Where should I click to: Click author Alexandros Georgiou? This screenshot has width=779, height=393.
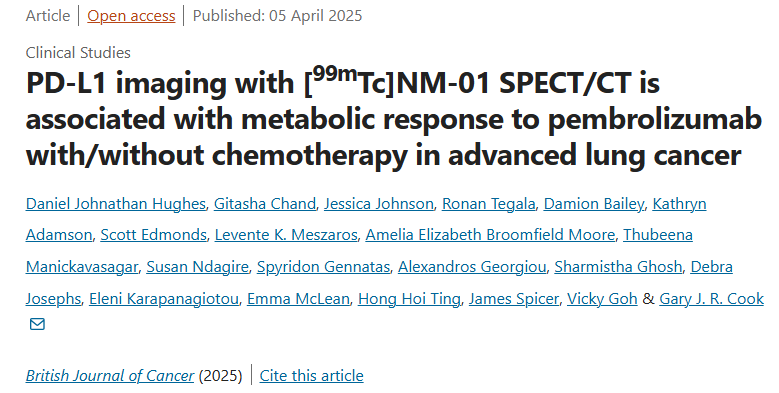coord(472,267)
